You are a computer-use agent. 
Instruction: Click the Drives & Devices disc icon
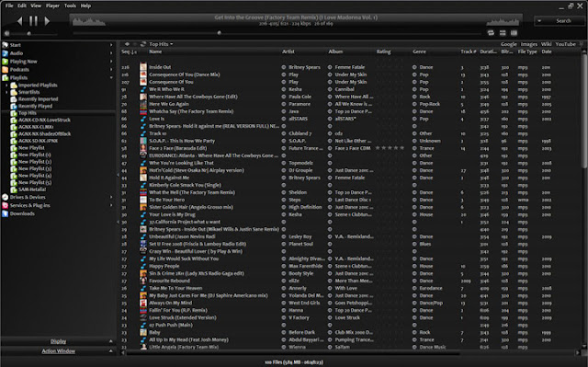(x=5, y=197)
